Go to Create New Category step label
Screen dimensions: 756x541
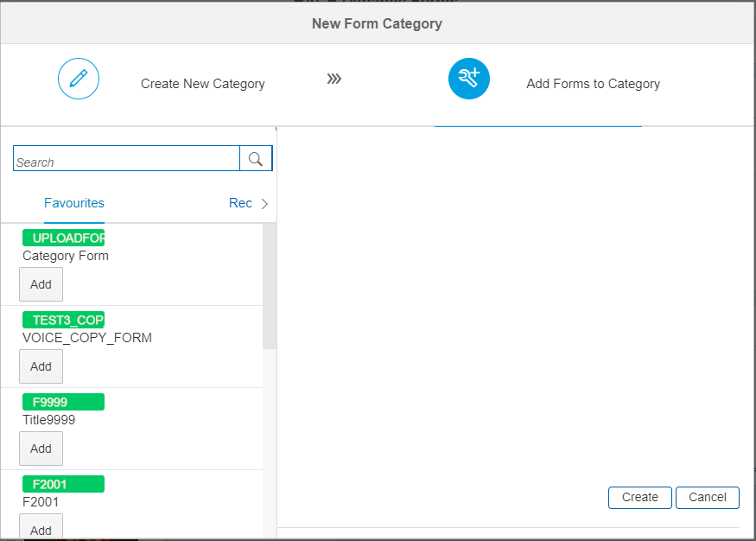point(203,84)
